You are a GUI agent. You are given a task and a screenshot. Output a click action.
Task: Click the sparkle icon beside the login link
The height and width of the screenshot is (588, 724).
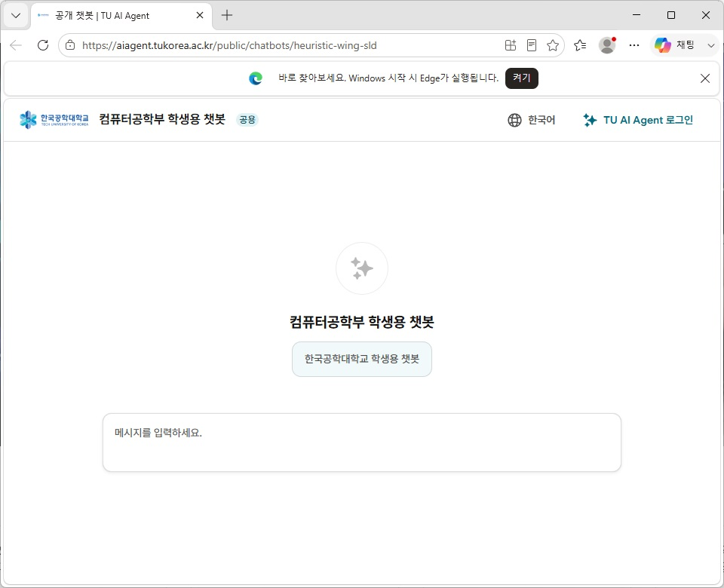click(590, 121)
